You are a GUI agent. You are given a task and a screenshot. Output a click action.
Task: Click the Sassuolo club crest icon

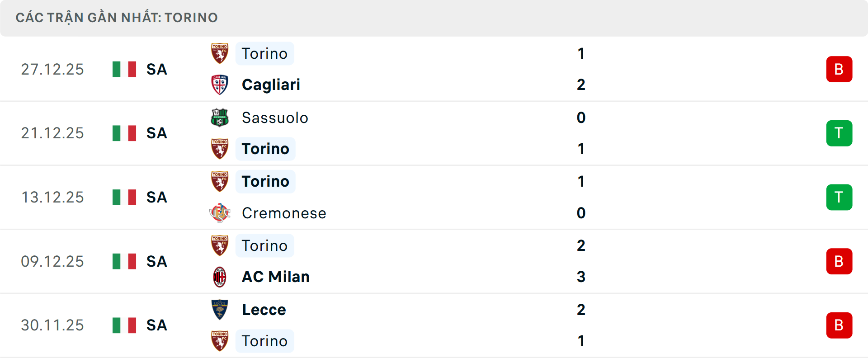click(220, 118)
